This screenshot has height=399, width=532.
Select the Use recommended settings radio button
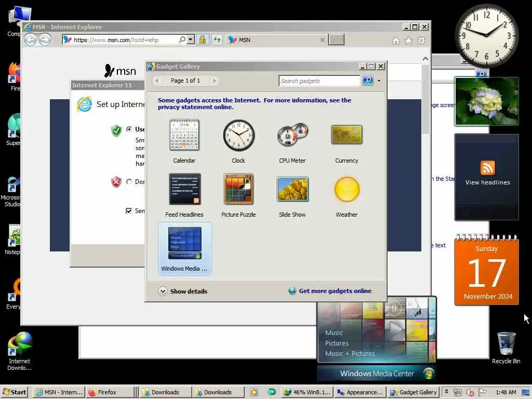tap(129, 129)
